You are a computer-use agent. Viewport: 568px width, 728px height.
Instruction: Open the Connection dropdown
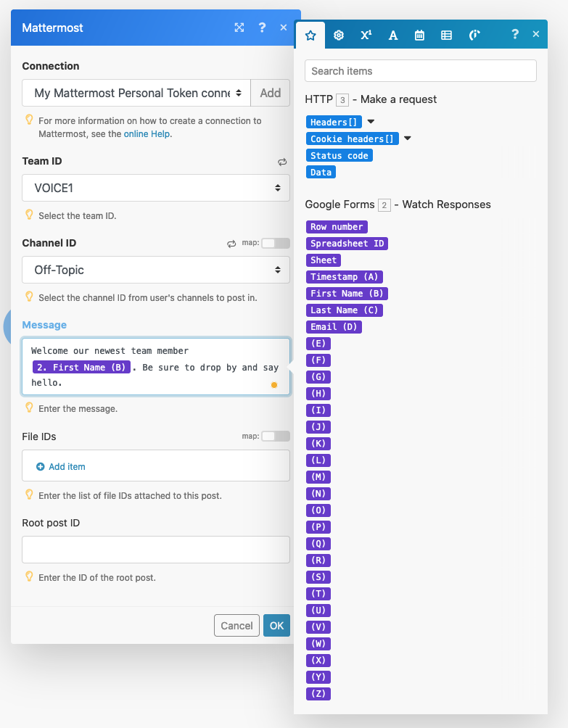point(136,93)
